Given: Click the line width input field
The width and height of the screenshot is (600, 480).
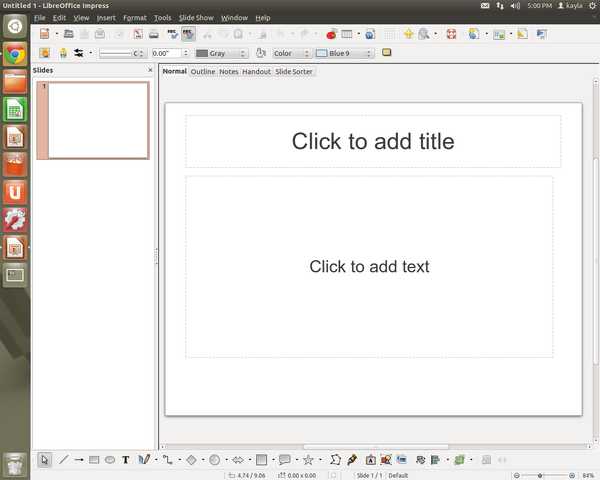Looking at the screenshot, I should (166, 53).
